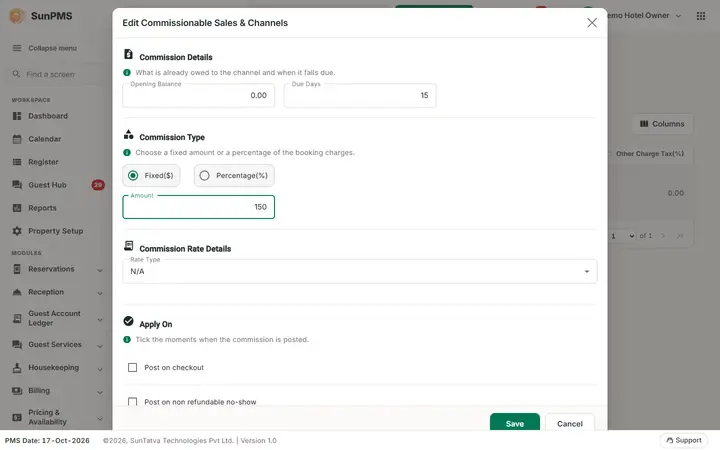
Task: Click the Register list icon
Action: pyautogui.click(x=17, y=162)
